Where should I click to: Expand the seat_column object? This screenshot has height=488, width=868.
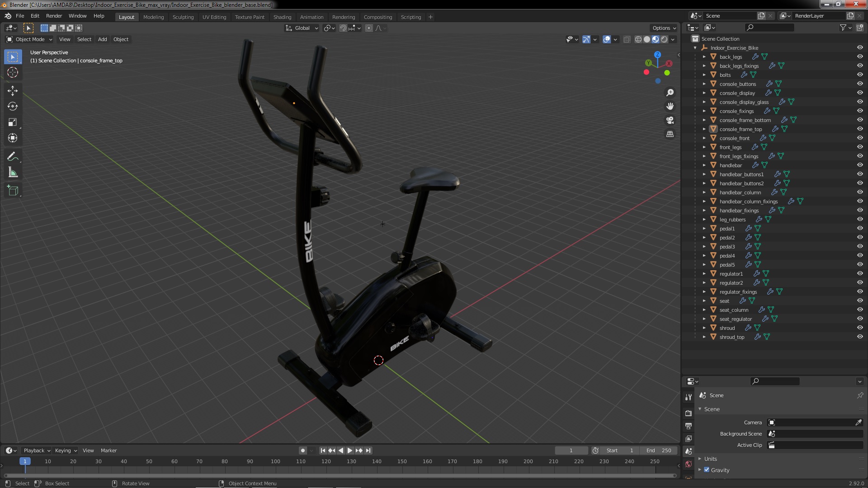pos(704,310)
